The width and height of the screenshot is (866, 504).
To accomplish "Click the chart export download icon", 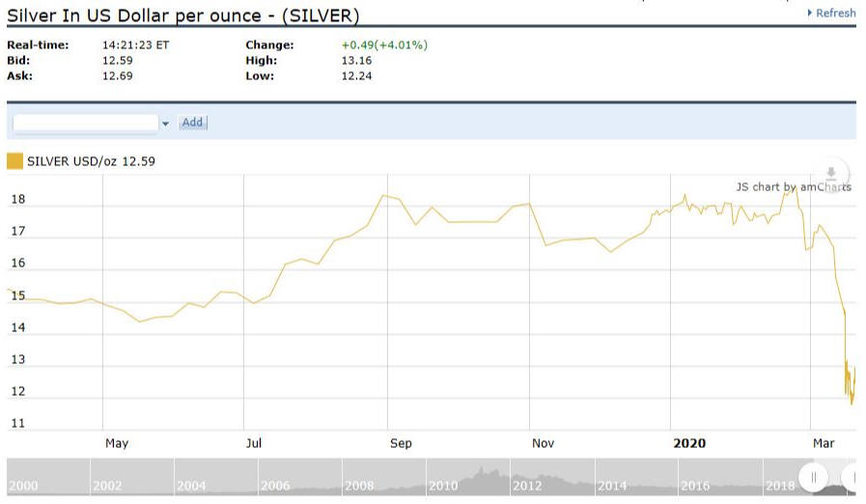I will click(830, 173).
